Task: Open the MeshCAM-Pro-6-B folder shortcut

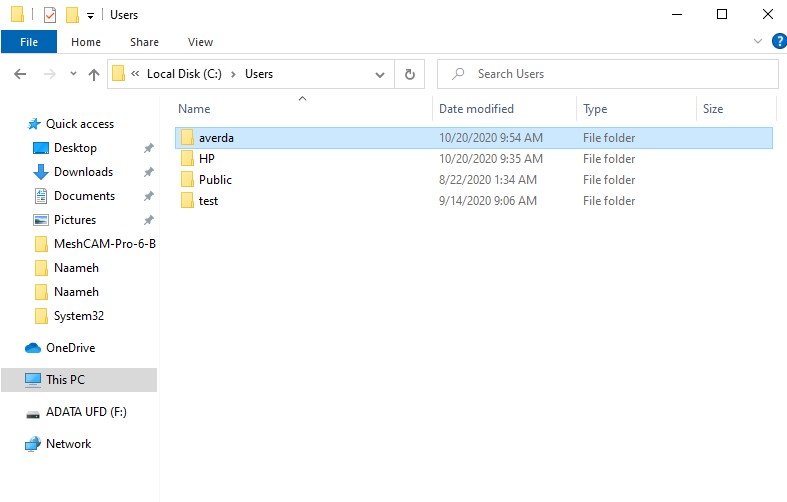Action: point(105,244)
